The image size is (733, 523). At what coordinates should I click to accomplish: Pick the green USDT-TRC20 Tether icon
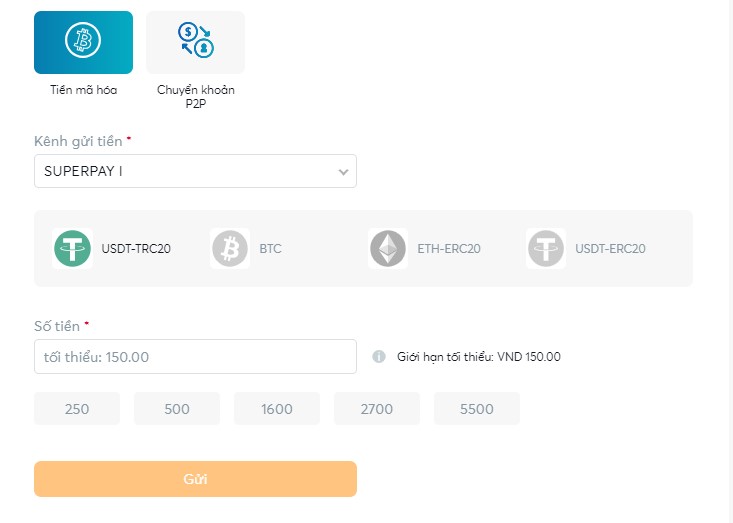click(x=72, y=249)
